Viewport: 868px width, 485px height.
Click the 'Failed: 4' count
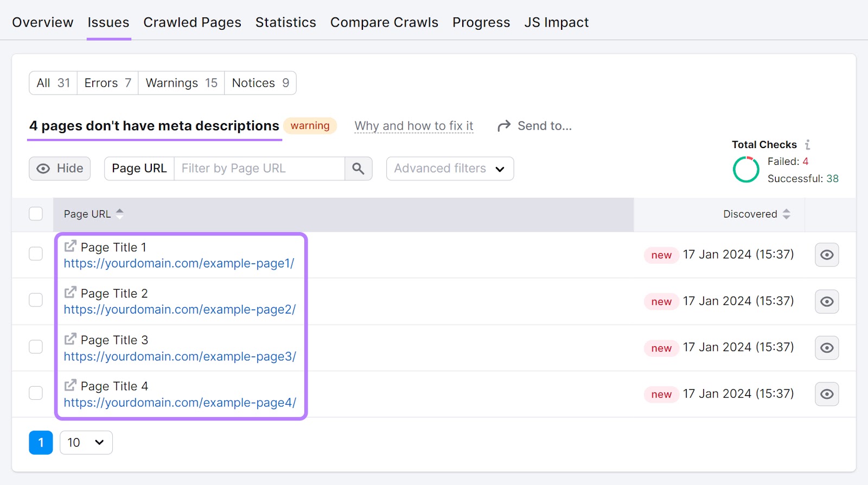tap(788, 162)
